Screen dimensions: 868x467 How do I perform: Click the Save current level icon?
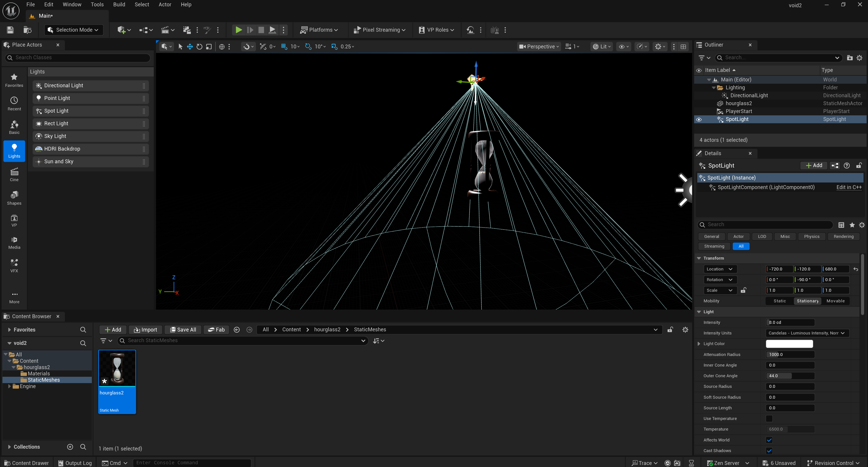pos(10,30)
